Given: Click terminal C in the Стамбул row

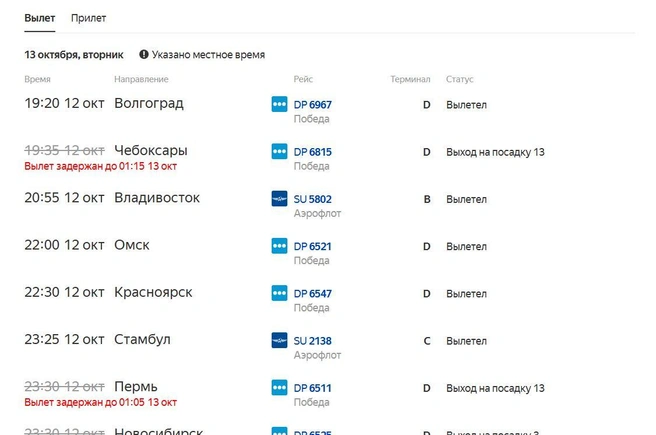Looking at the screenshot, I should pyautogui.click(x=427, y=341).
